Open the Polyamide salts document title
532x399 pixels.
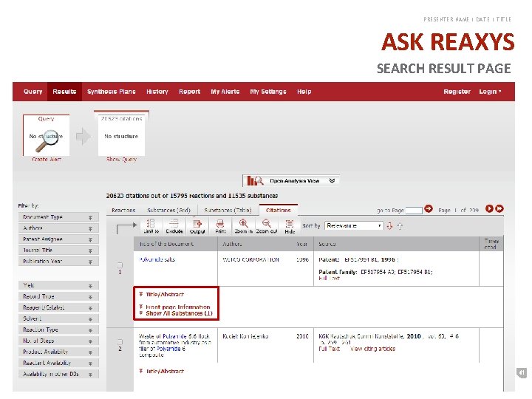(x=157, y=259)
